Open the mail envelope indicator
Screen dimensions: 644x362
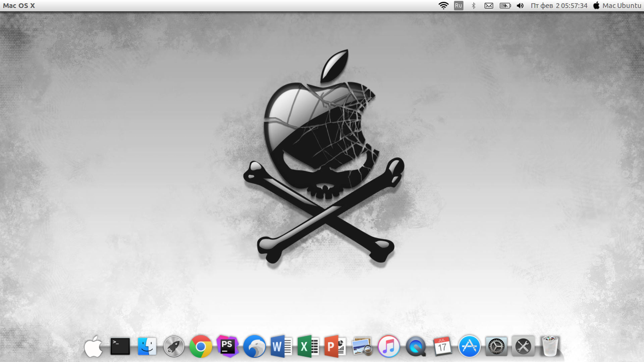click(489, 6)
